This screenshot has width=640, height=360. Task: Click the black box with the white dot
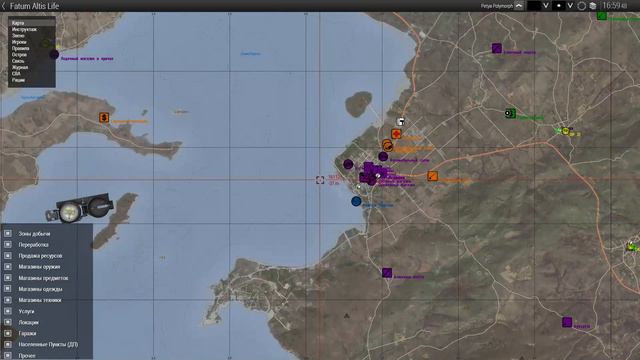[x=559, y=6]
